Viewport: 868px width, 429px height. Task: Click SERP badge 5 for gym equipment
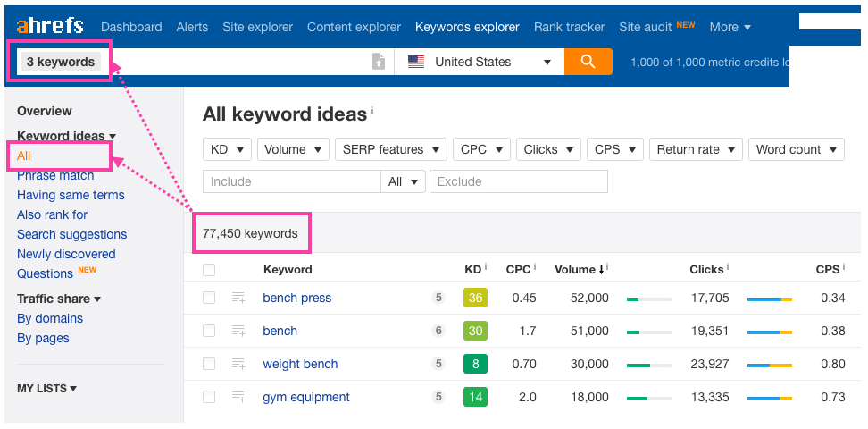pyautogui.click(x=438, y=398)
